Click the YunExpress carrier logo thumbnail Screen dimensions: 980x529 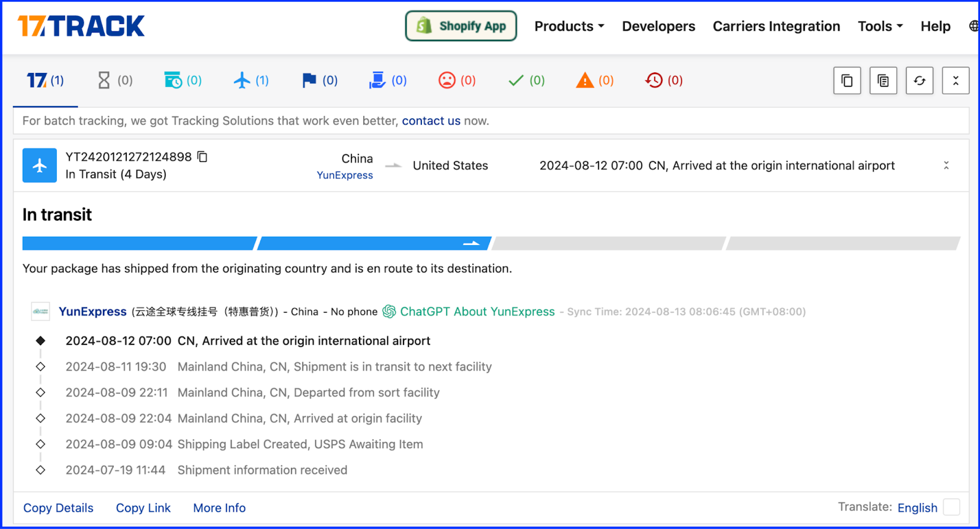tap(40, 311)
